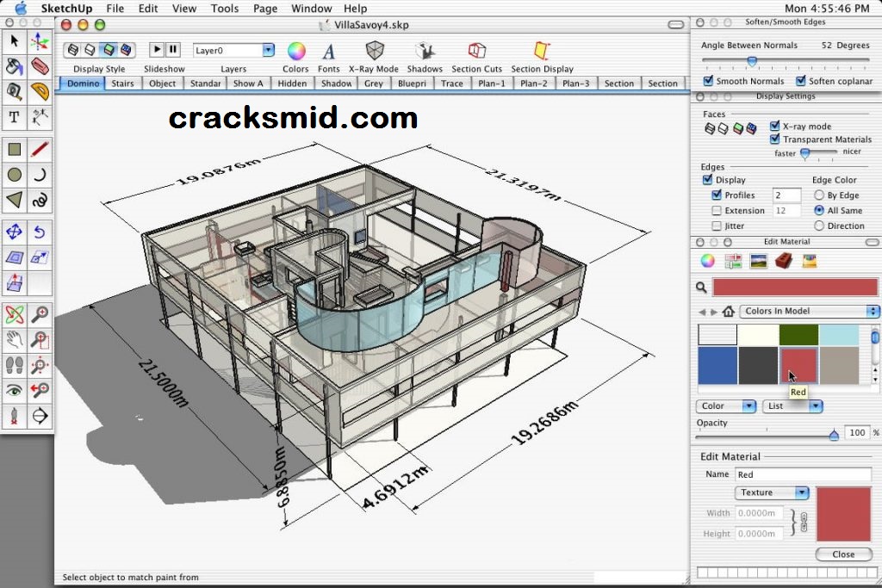This screenshot has width=882, height=588.
Task: Open the crayons palette in Edit Material
Action: click(810, 261)
